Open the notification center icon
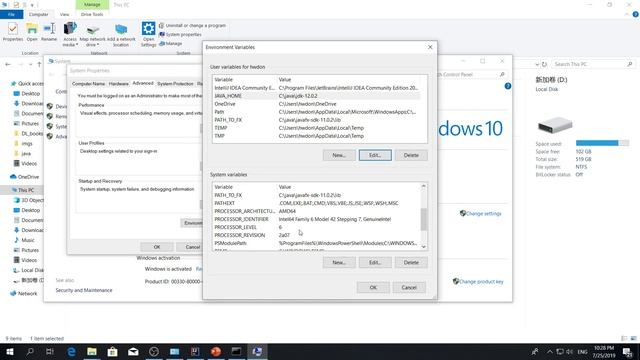Viewport: 640px width, 360px height. [x=628, y=351]
